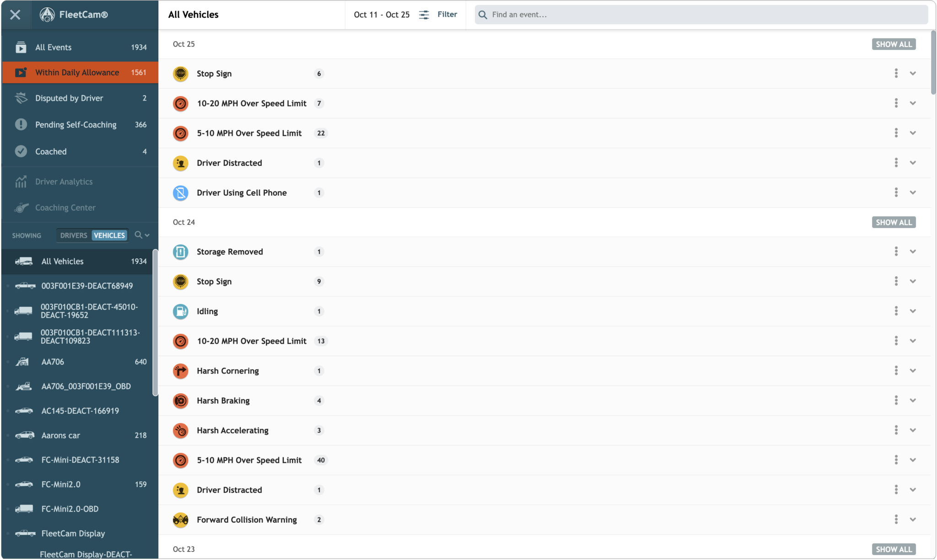Click the Idling fuel pump icon
The image size is (937, 560).
pyautogui.click(x=180, y=311)
